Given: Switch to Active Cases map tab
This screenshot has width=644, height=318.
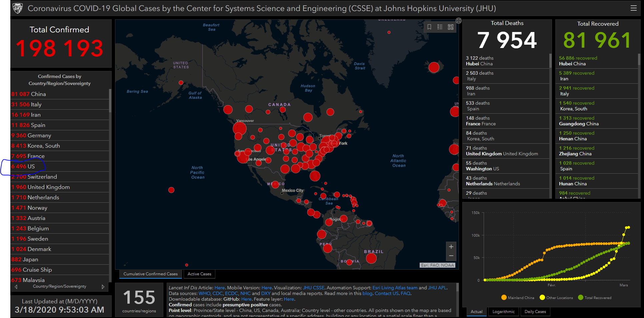Looking at the screenshot, I should point(199,274).
